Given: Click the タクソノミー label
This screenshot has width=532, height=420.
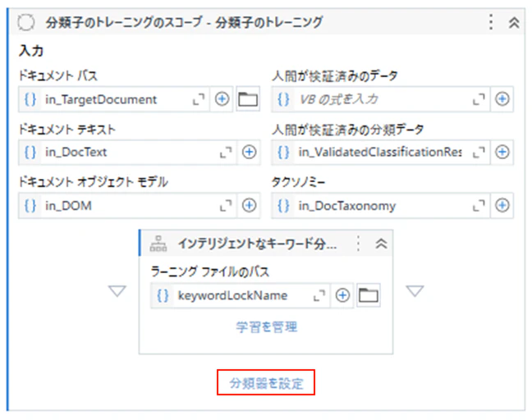Looking at the screenshot, I should pos(298,182).
